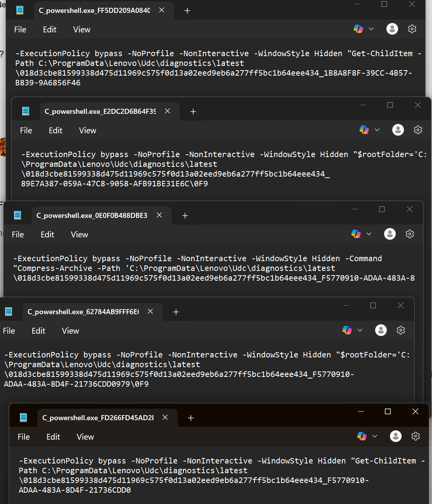The image size is (432, 504).
Task: Add new tab beside the E2DC2D6B64F39 tab
Action: [x=193, y=112]
